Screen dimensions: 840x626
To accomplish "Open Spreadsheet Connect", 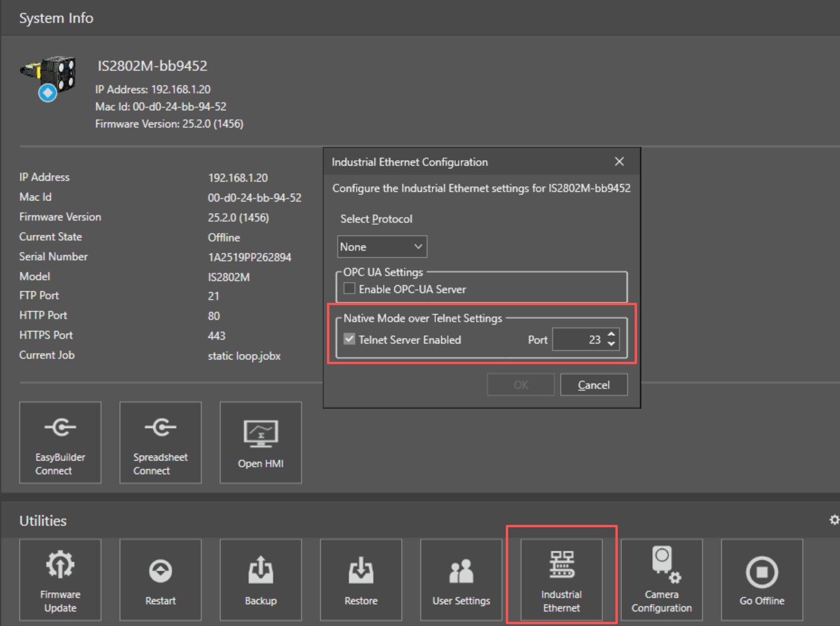I will click(160, 442).
